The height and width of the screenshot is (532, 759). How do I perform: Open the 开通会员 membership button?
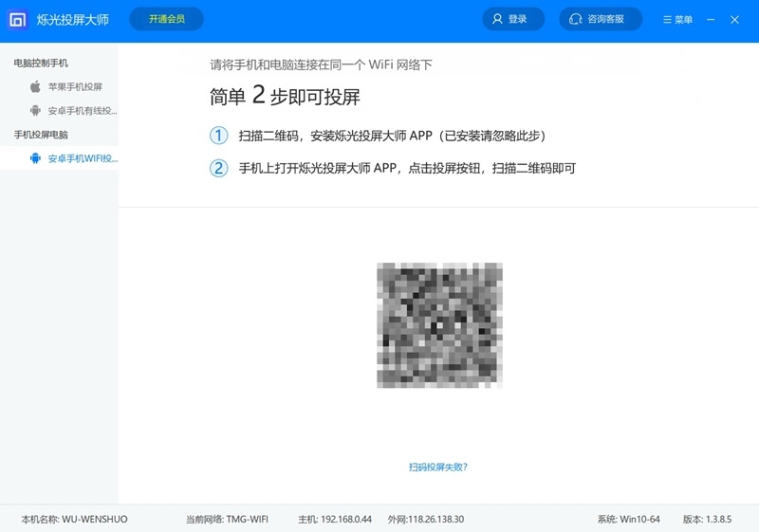167,19
